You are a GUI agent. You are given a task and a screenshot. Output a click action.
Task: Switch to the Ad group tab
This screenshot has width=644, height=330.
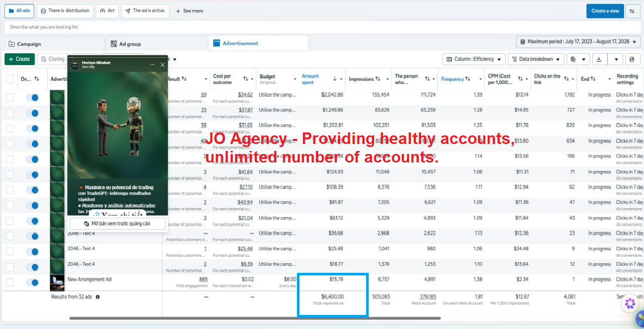coord(156,44)
